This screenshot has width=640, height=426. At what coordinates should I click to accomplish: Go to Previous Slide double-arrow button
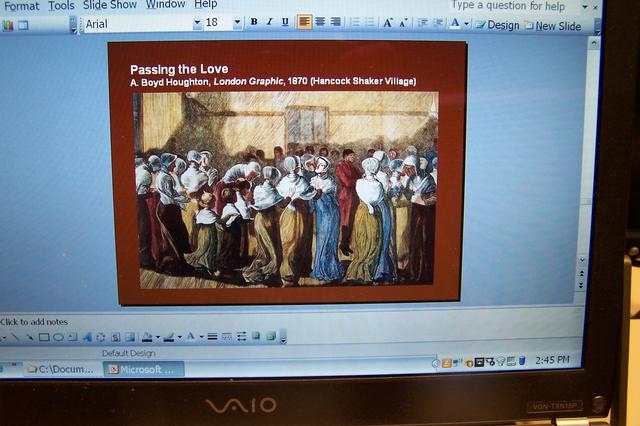582,274
